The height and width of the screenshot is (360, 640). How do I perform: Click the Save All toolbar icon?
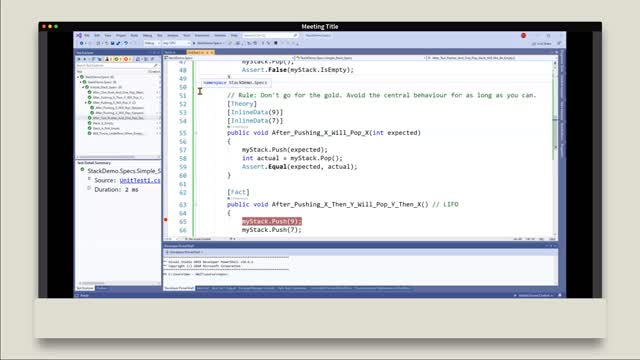point(118,43)
